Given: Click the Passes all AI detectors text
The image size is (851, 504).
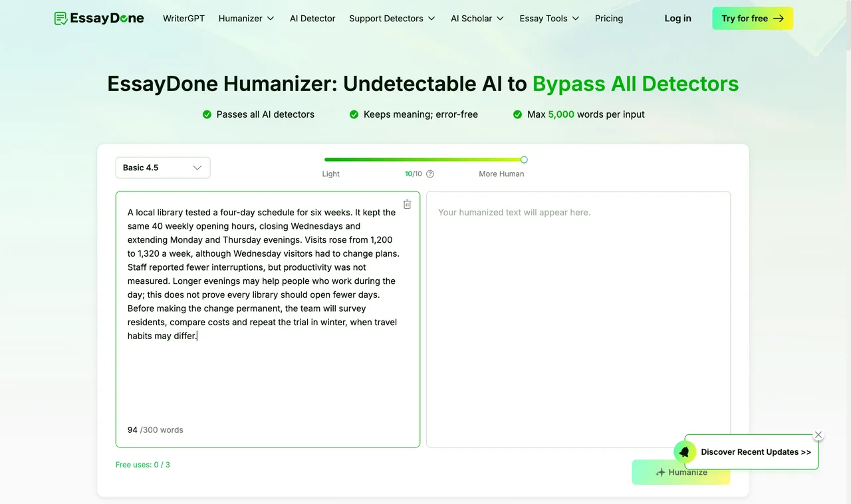Looking at the screenshot, I should [265, 114].
